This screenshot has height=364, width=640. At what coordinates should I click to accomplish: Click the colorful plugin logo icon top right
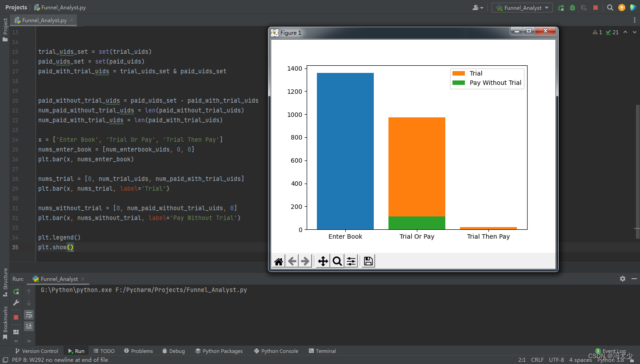(633, 8)
